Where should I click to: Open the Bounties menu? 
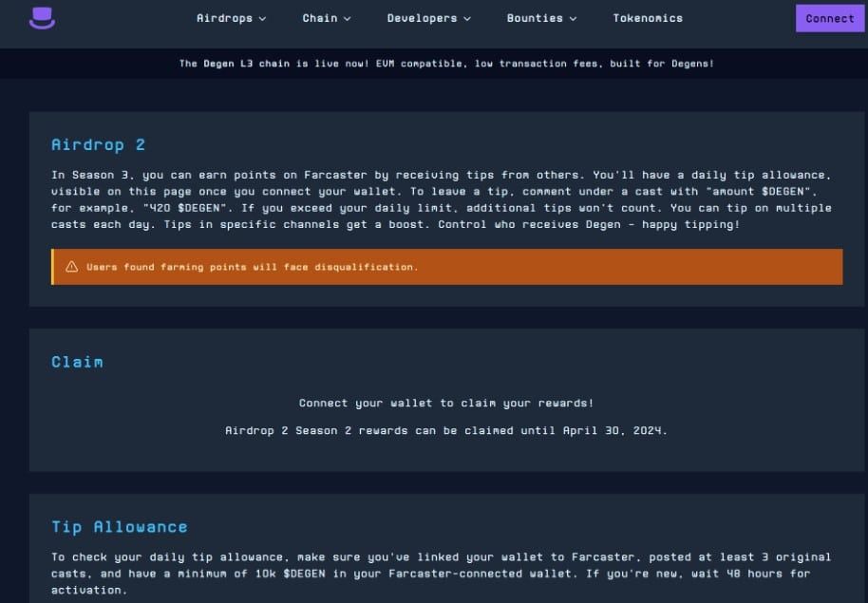[x=541, y=18]
